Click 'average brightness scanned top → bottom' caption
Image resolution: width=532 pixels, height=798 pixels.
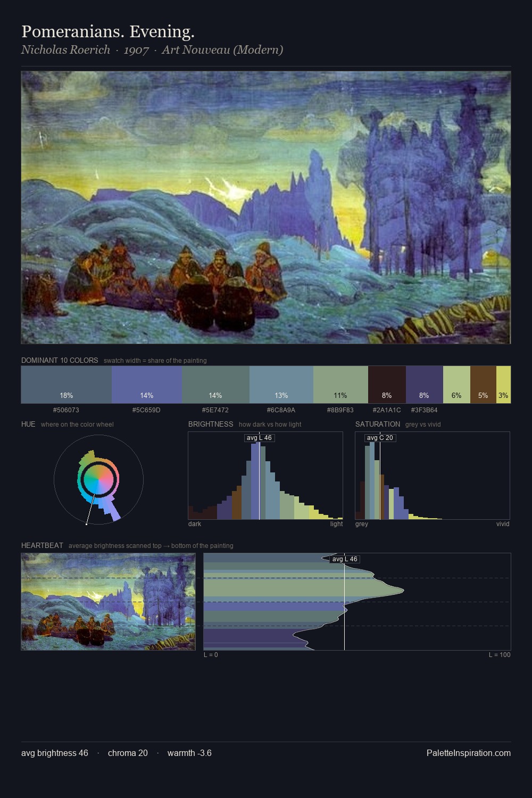coord(151,546)
